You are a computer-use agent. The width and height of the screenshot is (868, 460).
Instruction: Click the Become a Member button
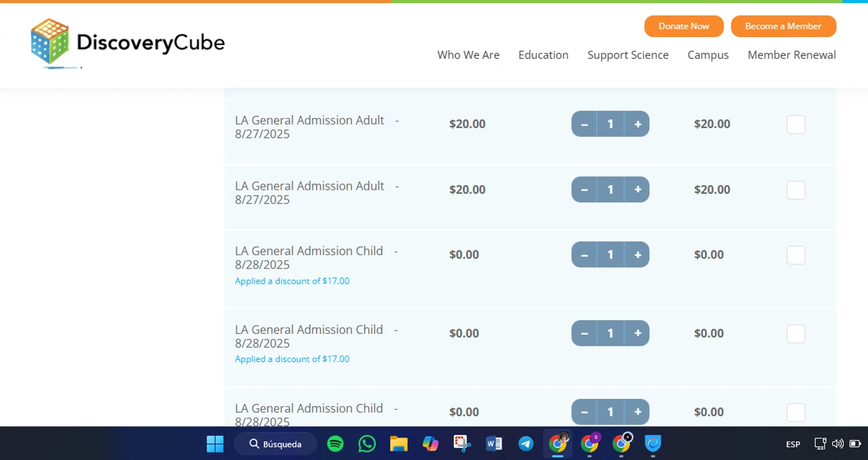point(784,26)
